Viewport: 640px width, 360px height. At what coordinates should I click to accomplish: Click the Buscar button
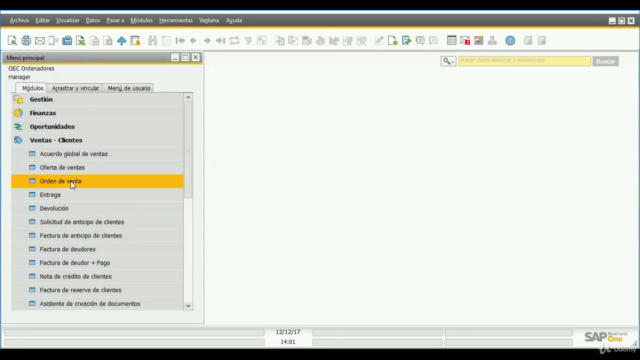605,61
